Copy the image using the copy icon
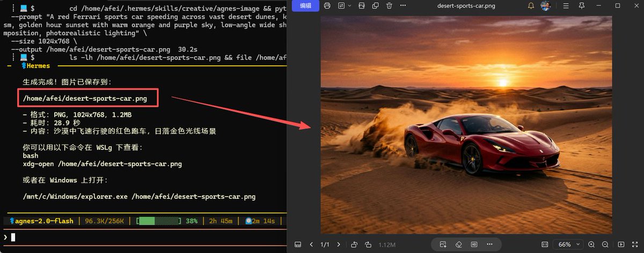 pyautogui.click(x=375, y=6)
